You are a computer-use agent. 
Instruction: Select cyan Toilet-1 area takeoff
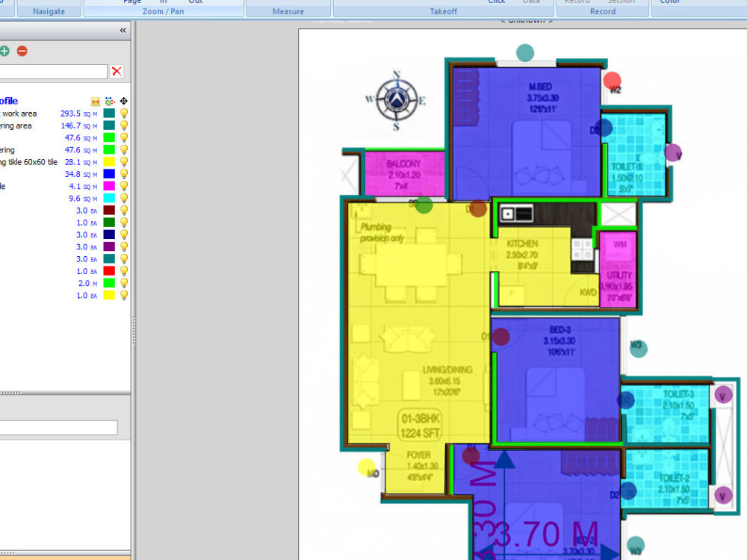(633, 155)
